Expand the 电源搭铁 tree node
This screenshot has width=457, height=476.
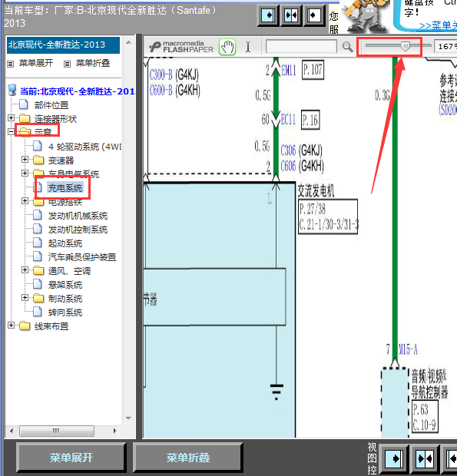(x=25, y=200)
